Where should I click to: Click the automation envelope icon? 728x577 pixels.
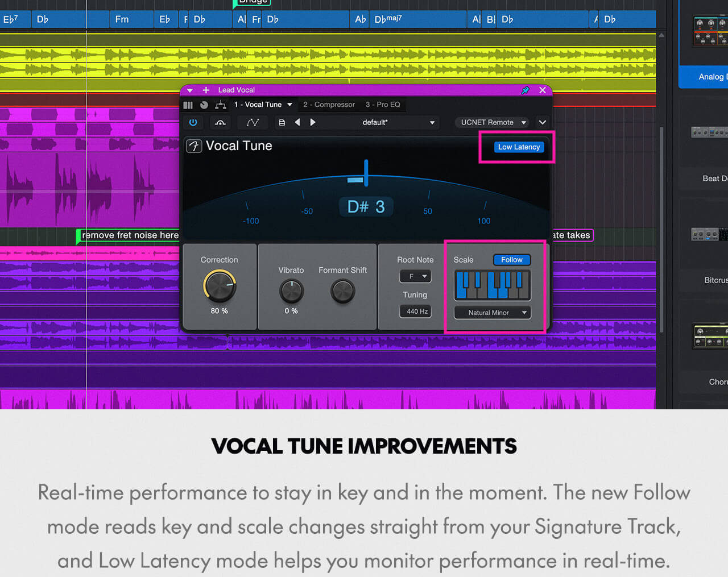point(253,122)
